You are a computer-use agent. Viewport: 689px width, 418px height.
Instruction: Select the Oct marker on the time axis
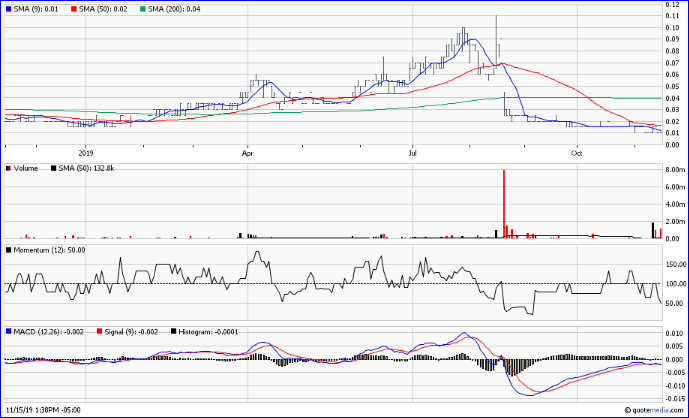576,153
